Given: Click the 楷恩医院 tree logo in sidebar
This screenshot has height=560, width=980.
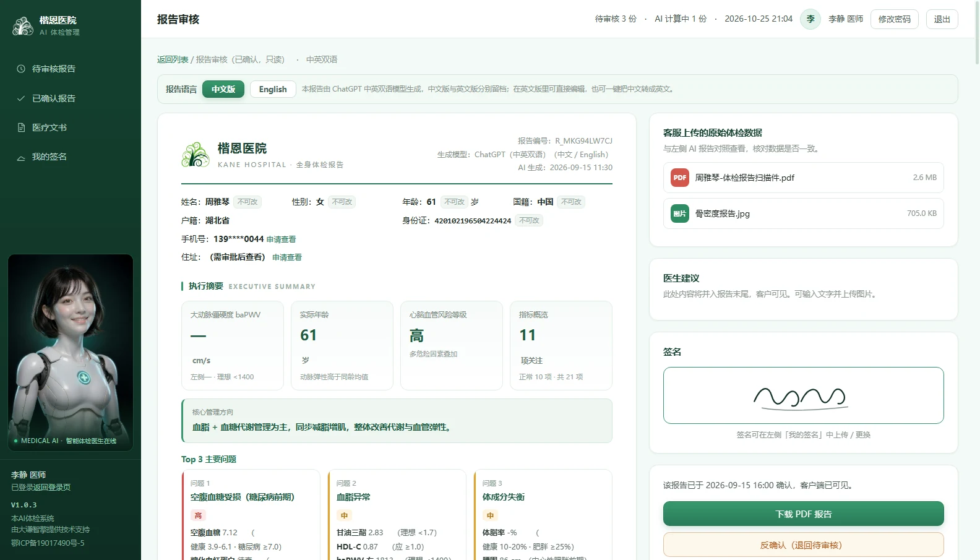Looking at the screenshot, I should pyautogui.click(x=23, y=26).
